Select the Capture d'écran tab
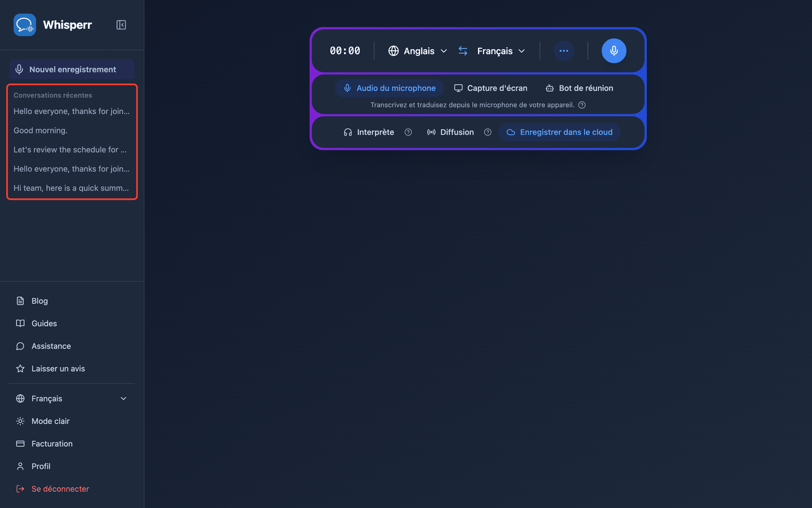 [x=490, y=88]
